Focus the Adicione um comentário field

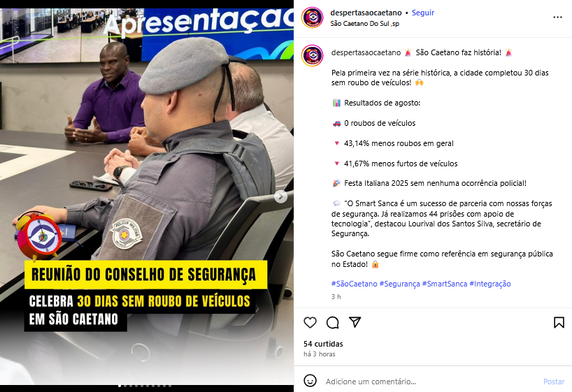(432, 382)
